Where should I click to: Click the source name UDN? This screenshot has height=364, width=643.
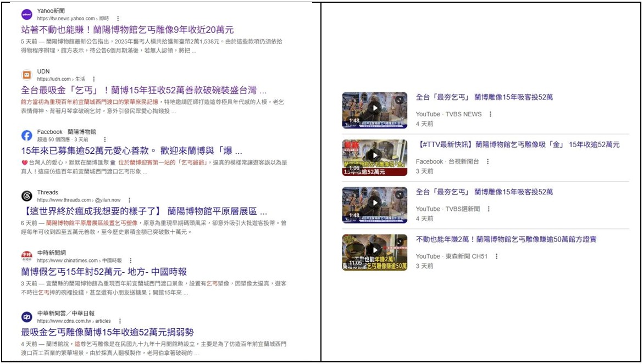[43, 71]
